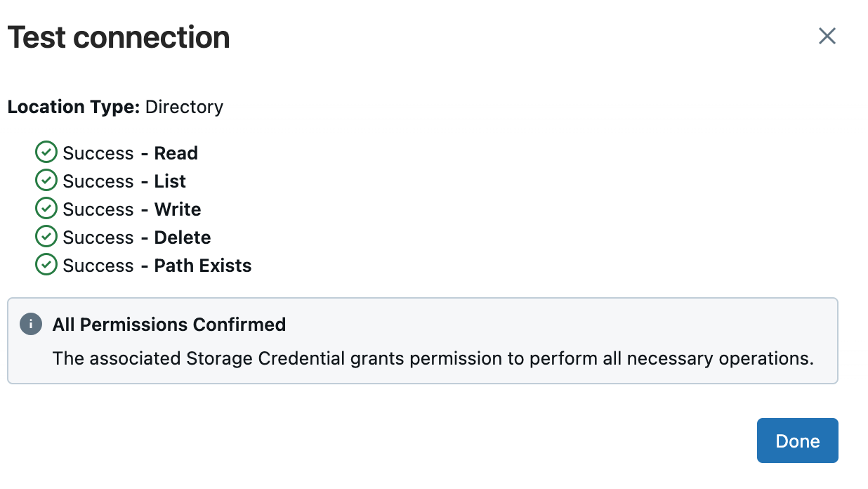Screen dimensions: 868x489
Task: Select the success icon next to Delete
Action: coord(46,236)
